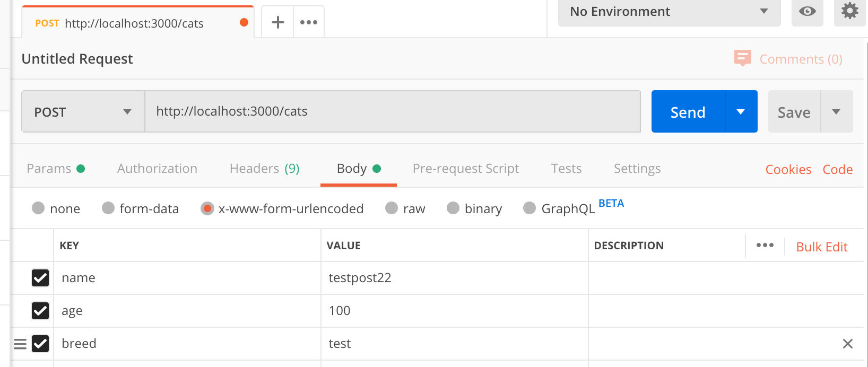Open new tab with plus icon
868x367 pixels.
[277, 22]
